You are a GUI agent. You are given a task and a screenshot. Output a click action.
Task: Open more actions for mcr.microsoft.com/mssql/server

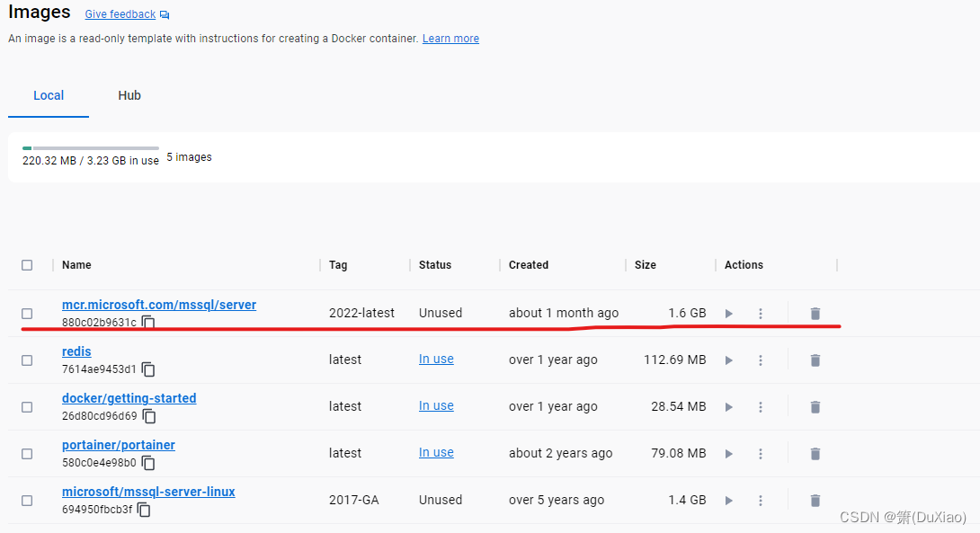761,314
